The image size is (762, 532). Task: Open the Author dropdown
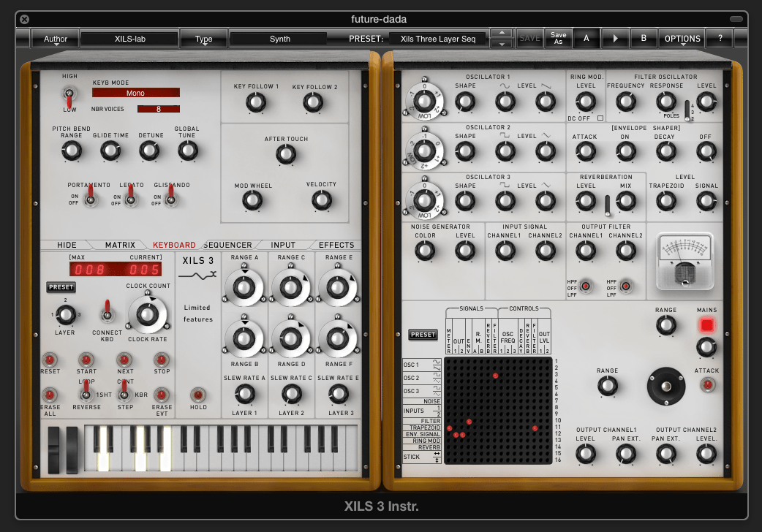coord(56,39)
